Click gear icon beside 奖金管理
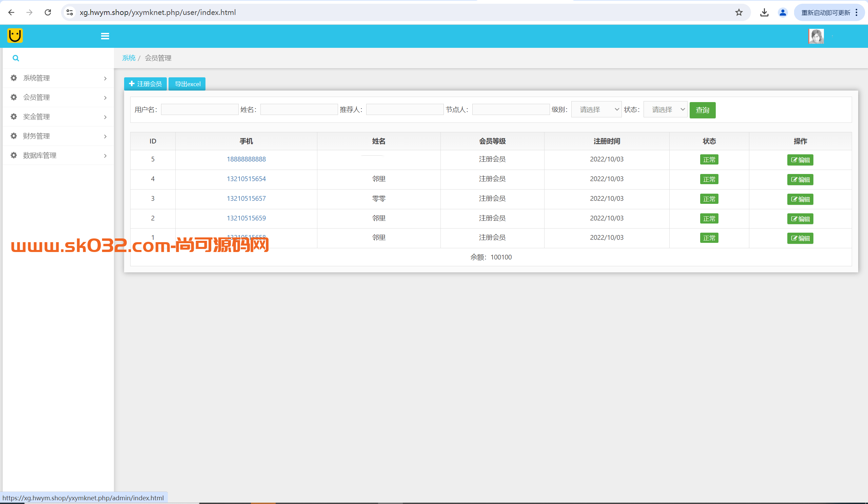Screen dimensions: 868x504 (x=14, y=116)
